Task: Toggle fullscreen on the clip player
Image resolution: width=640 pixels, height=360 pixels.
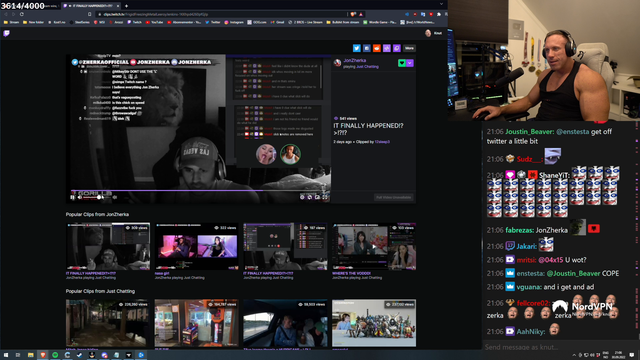Action: tap(325, 197)
